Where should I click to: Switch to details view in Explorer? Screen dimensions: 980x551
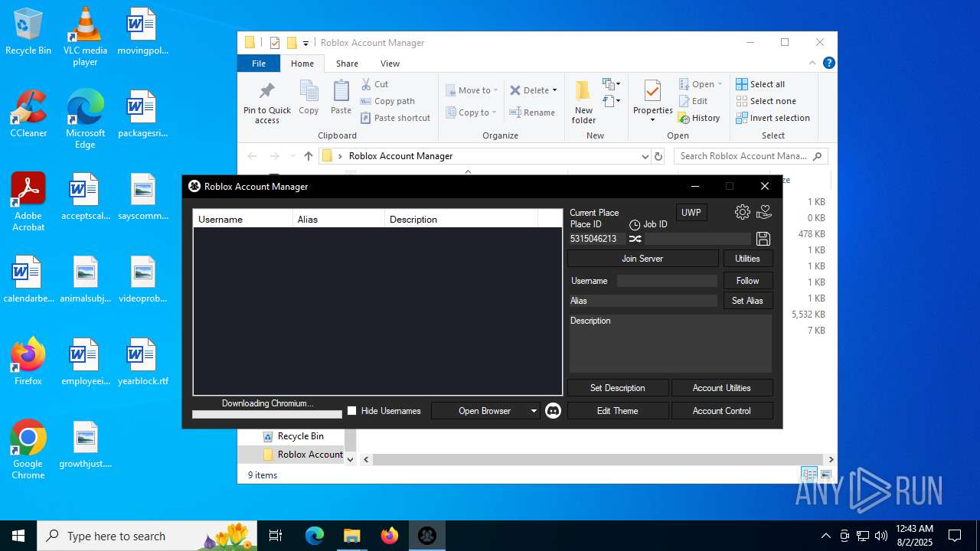coord(810,474)
